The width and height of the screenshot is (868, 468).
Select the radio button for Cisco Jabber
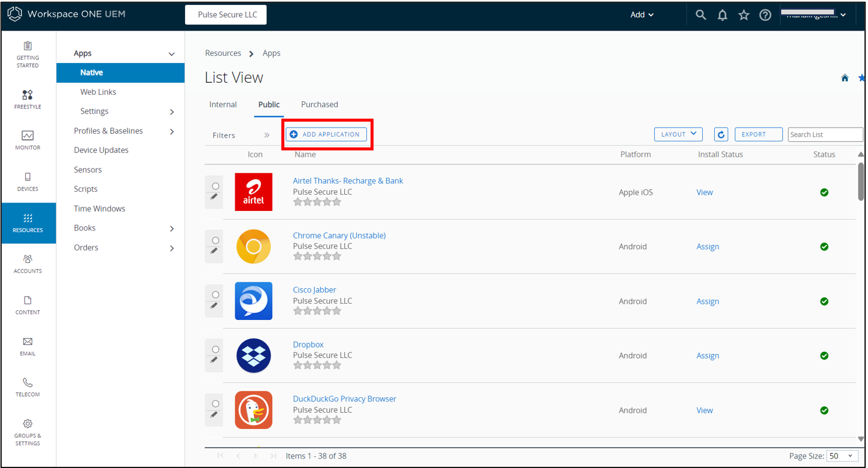[216, 295]
